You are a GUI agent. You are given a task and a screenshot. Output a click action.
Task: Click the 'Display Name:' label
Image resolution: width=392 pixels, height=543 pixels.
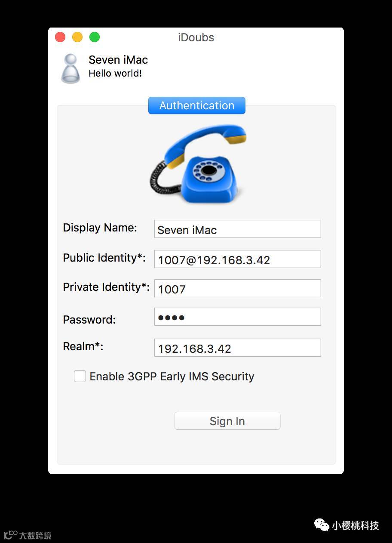coord(100,228)
